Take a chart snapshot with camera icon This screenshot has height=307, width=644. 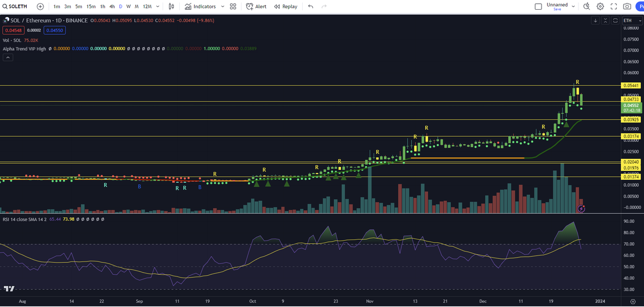[x=627, y=6]
